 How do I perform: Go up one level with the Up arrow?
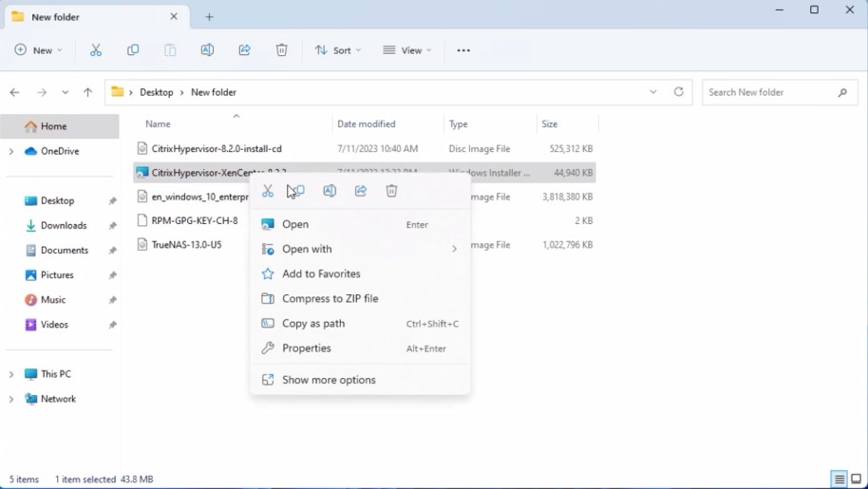coord(87,92)
